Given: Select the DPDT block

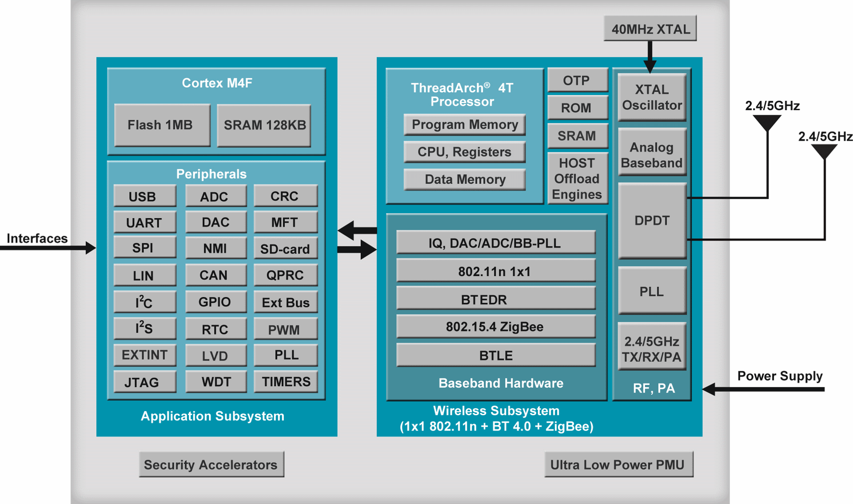Looking at the screenshot, I should point(652,221).
